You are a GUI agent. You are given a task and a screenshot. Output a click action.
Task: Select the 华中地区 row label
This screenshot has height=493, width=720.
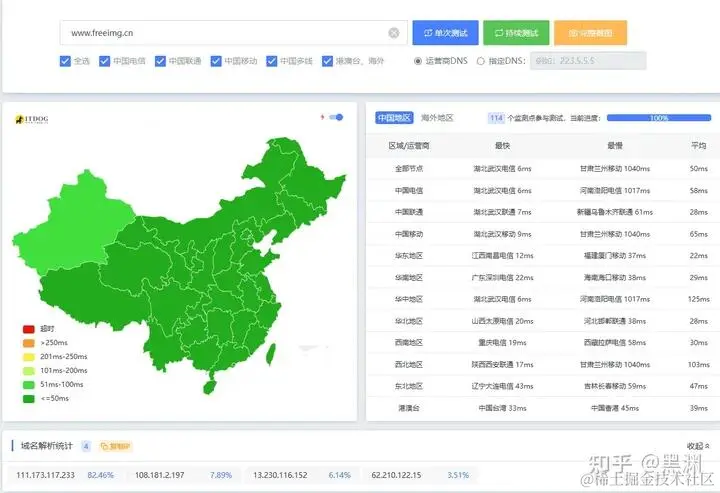(409, 299)
